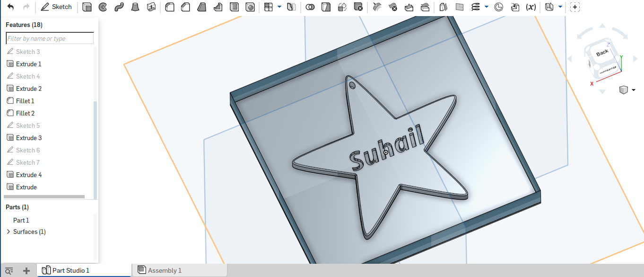Select the Sweep tool
The width and height of the screenshot is (644, 277).
pyautogui.click(x=119, y=7)
